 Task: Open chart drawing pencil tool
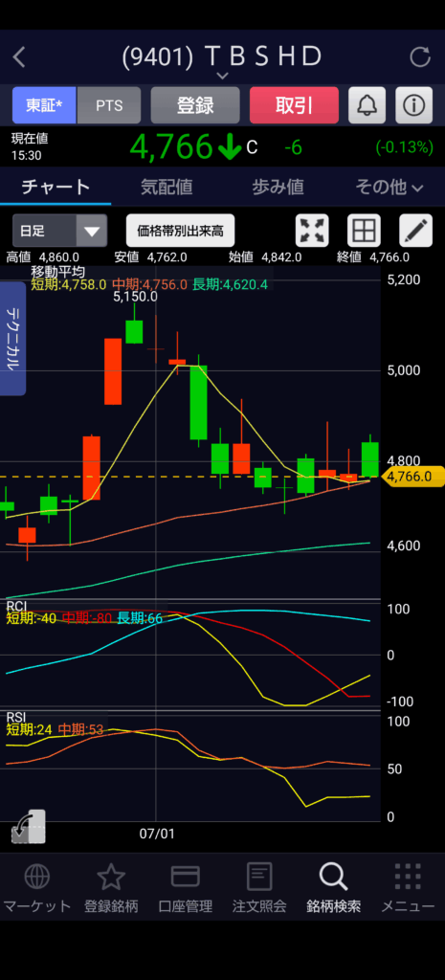click(x=415, y=231)
